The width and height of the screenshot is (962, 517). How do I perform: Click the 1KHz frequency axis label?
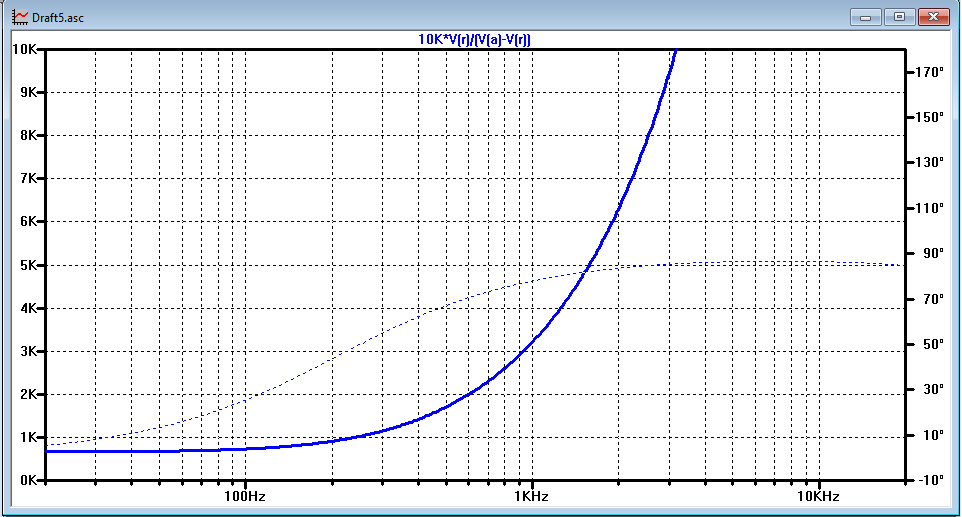coord(531,496)
